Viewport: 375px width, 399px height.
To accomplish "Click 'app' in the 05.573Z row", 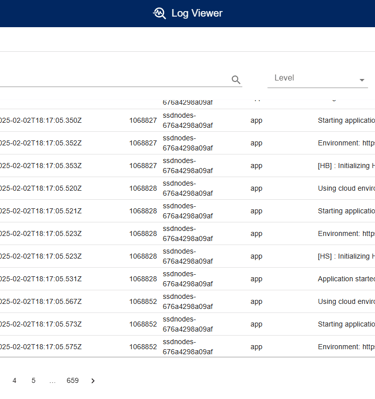I will click(256, 325).
